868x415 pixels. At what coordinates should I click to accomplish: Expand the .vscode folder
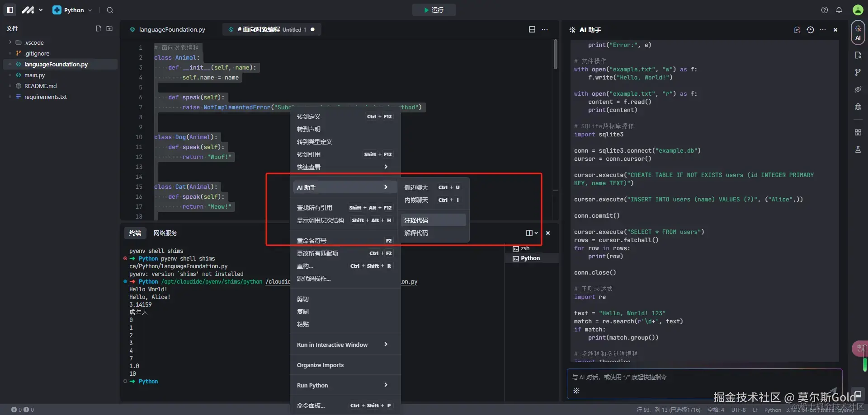click(x=34, y=42)
